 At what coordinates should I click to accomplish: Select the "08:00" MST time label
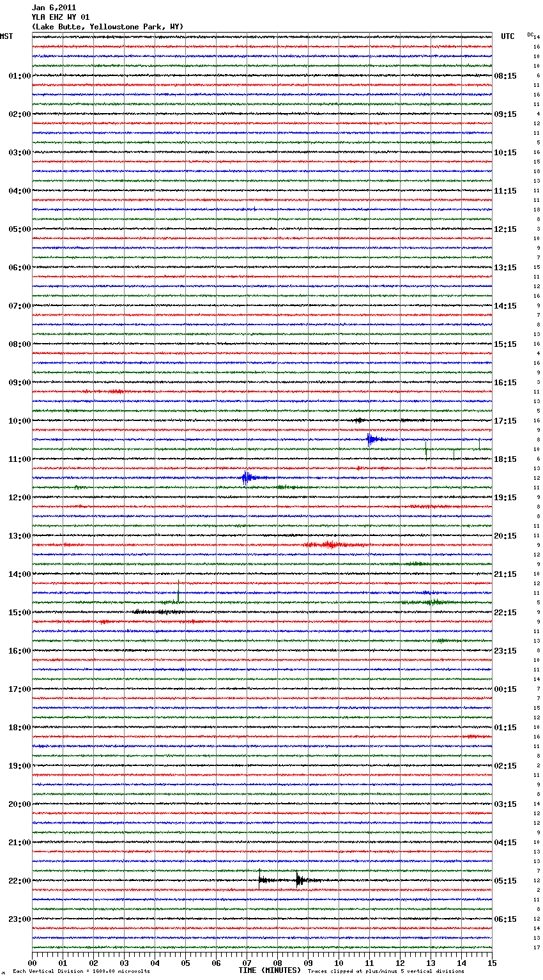click(x=20, y=344)
